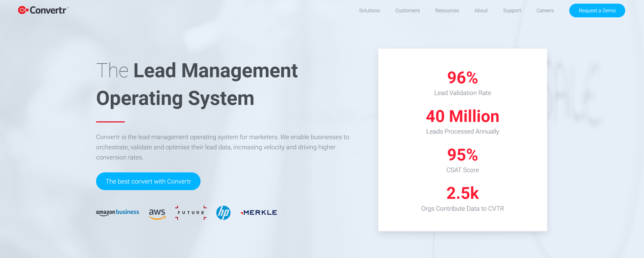Click the 95% CSAT Score stat

click(462, 155)
